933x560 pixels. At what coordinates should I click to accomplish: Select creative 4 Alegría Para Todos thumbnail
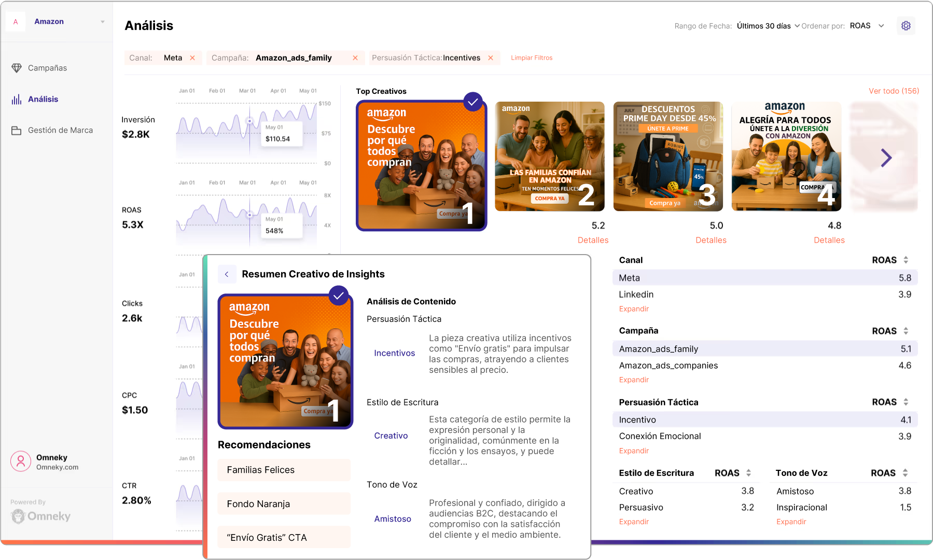tap(786, 157)
